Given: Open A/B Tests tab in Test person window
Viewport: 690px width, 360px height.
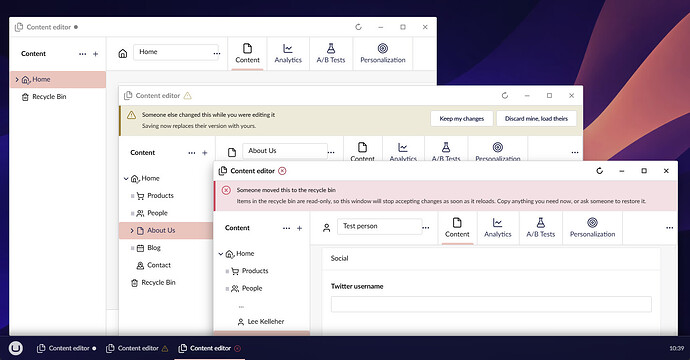Looking at the screenshot, I should (541, 228).
